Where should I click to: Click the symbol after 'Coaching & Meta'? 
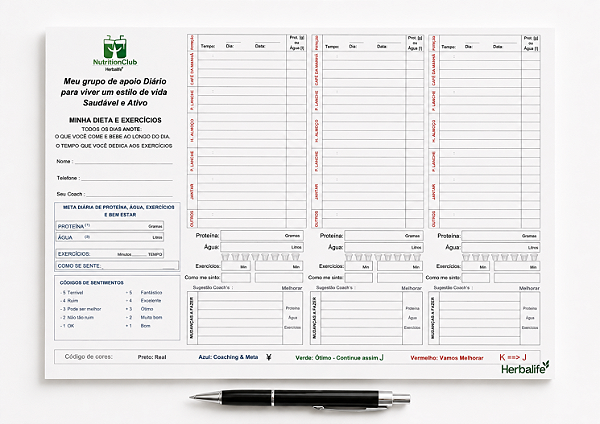(269, 357)
